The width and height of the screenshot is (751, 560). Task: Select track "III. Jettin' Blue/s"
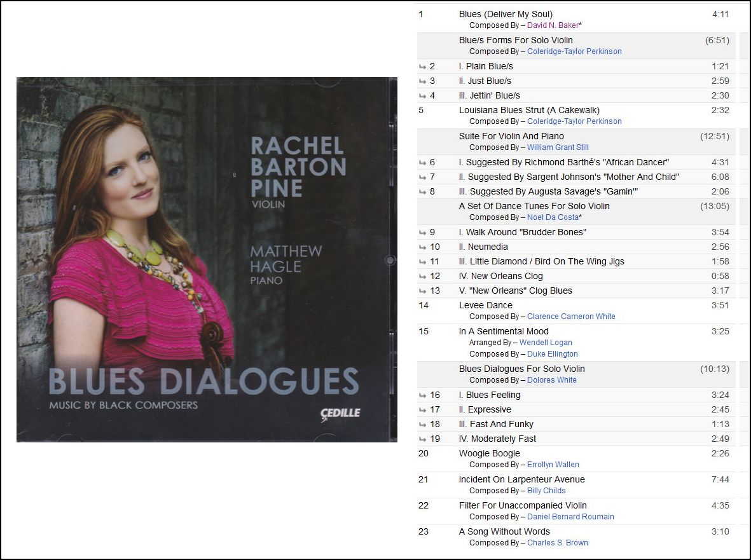(x=490, y=96)
